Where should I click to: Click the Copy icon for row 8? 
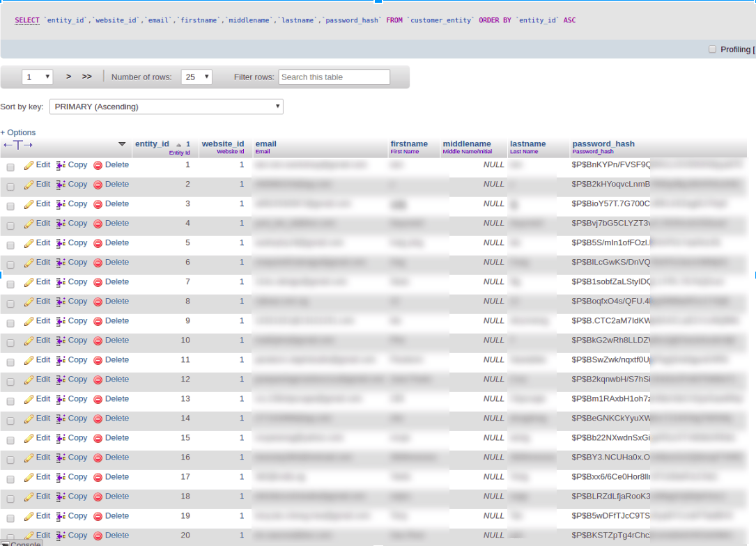point(61,302)
